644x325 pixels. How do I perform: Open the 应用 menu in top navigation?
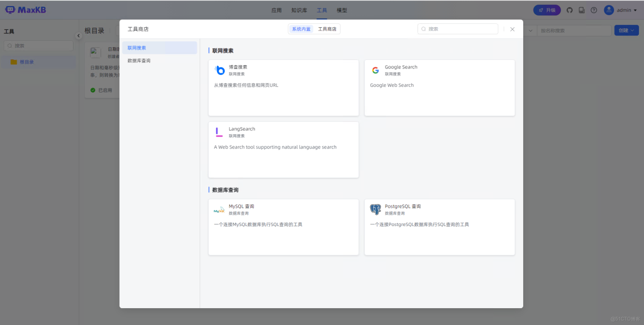[276, 10]
